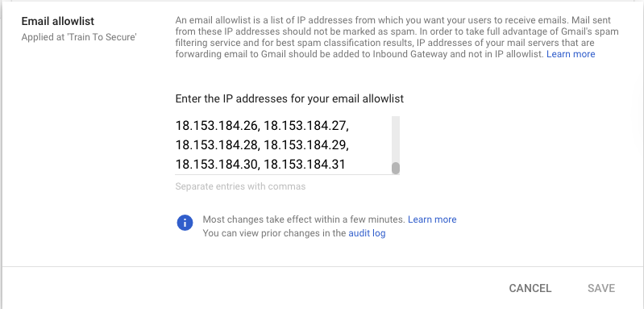Click the 'Enter the IP addresses' field label

coord(289,98)
